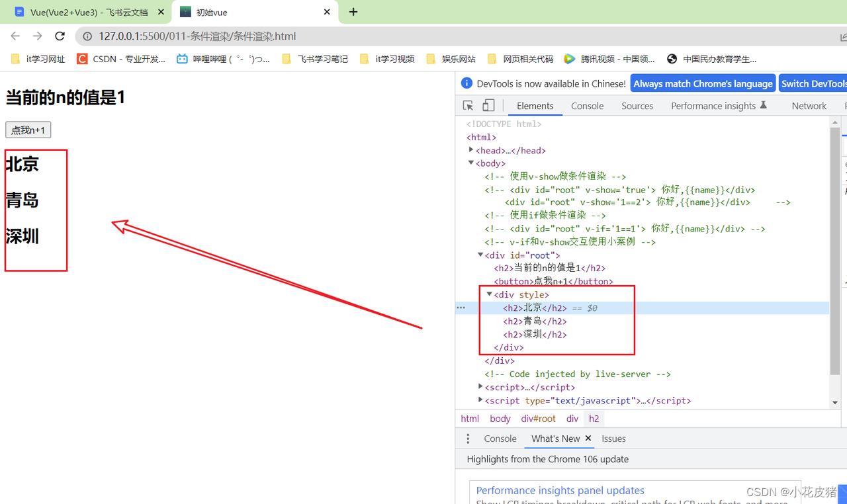
Task: Click the body breadcrumb item
Action: click(500, 419)
